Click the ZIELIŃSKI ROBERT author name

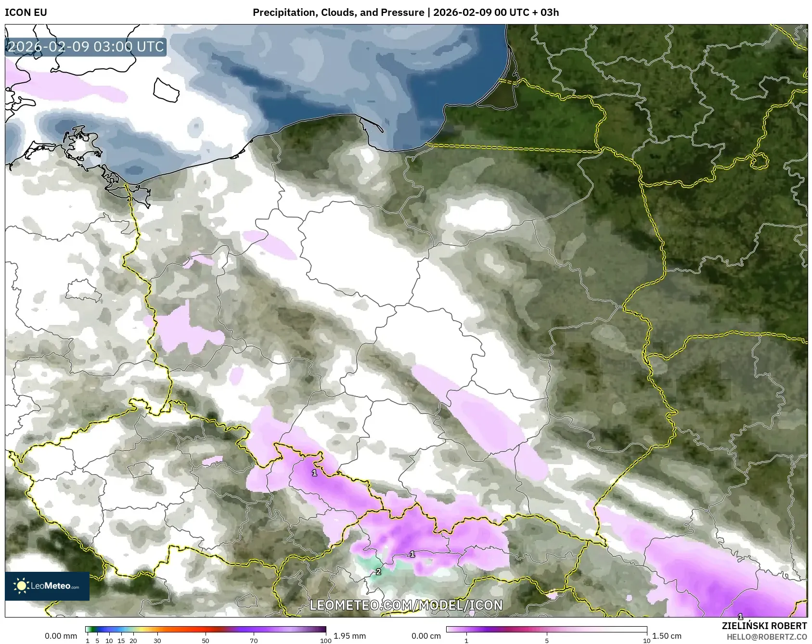pos(764,626)
